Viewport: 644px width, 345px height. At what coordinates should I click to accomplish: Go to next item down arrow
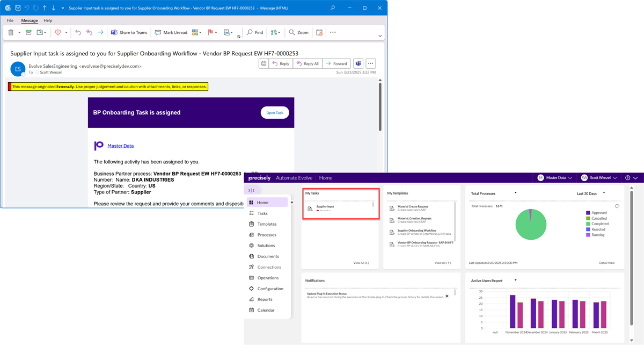pos(54,8)
